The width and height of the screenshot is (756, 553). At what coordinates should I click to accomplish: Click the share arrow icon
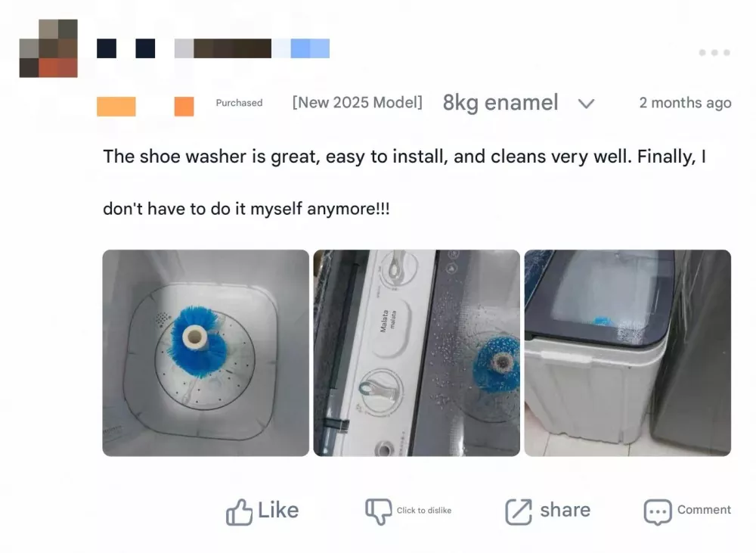519,511
